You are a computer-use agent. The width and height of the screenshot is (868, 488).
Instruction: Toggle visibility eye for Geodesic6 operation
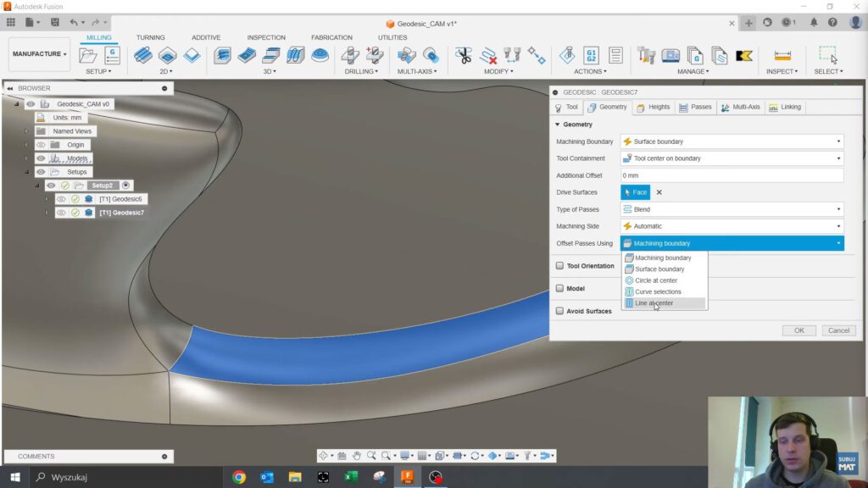(x=61, y=199)
